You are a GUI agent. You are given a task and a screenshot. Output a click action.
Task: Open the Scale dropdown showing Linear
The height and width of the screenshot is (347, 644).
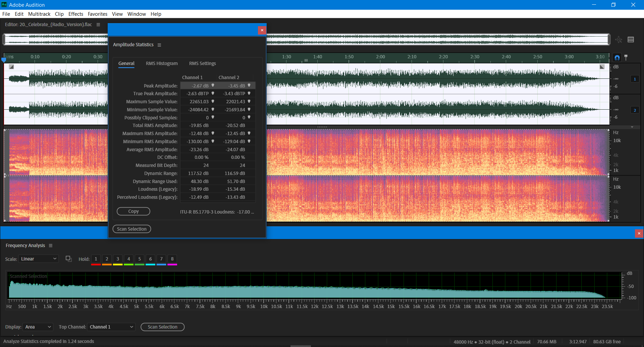pyautogui.click(x=38, y=259)
